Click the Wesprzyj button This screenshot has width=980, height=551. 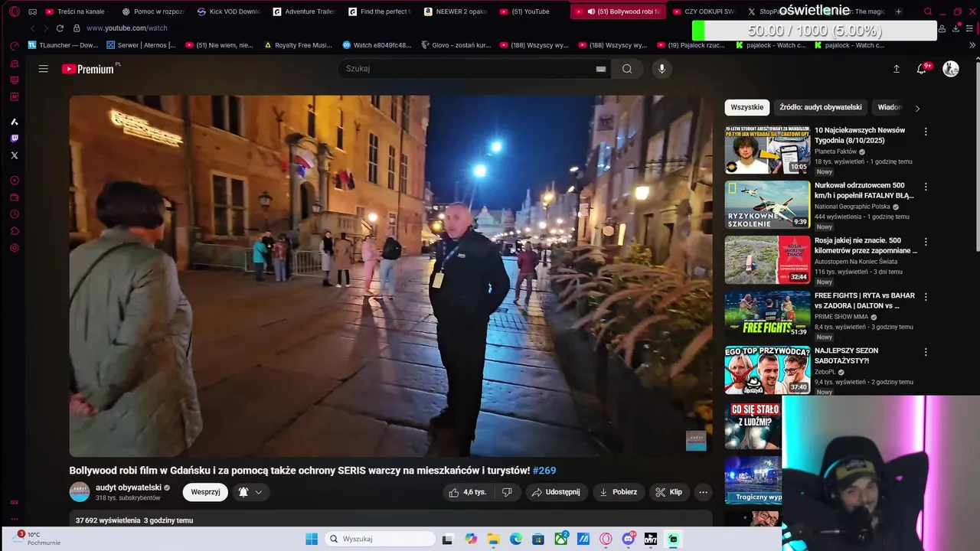tap(205, 492)
